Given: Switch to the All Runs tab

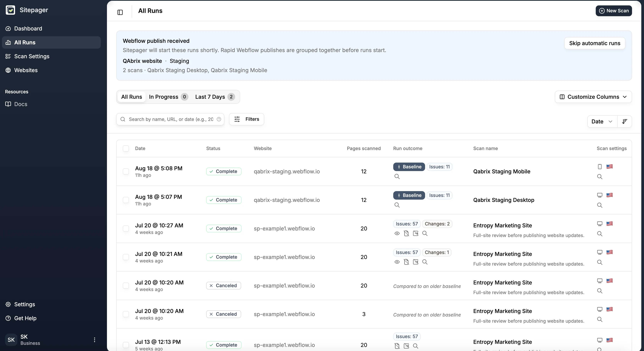Looking at the screenshot, I should [x=131, y=97].
